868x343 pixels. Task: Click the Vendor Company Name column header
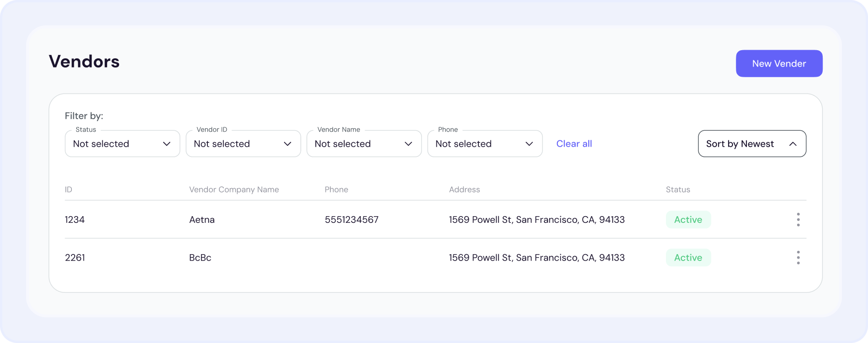(234, 190)
